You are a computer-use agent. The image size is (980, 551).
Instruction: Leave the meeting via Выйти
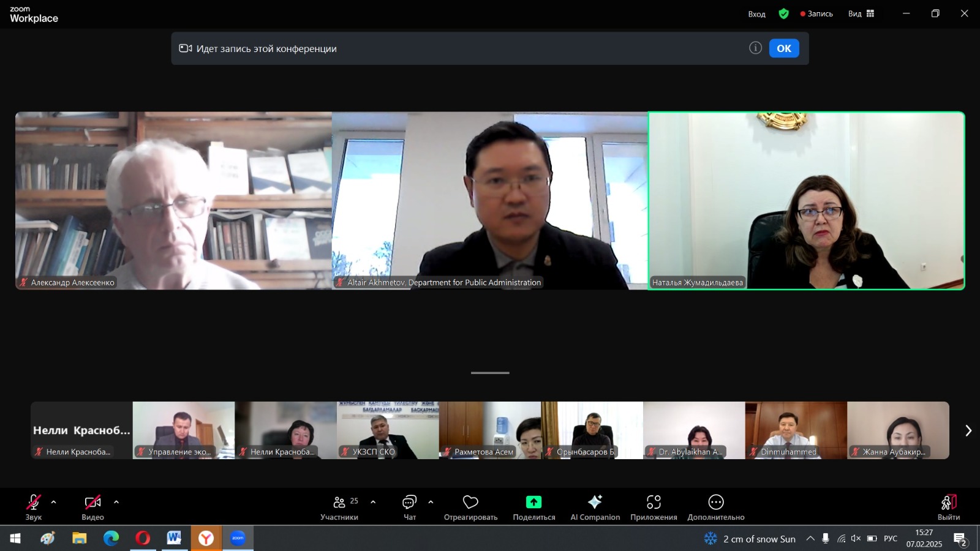click(x=948, y=508)
